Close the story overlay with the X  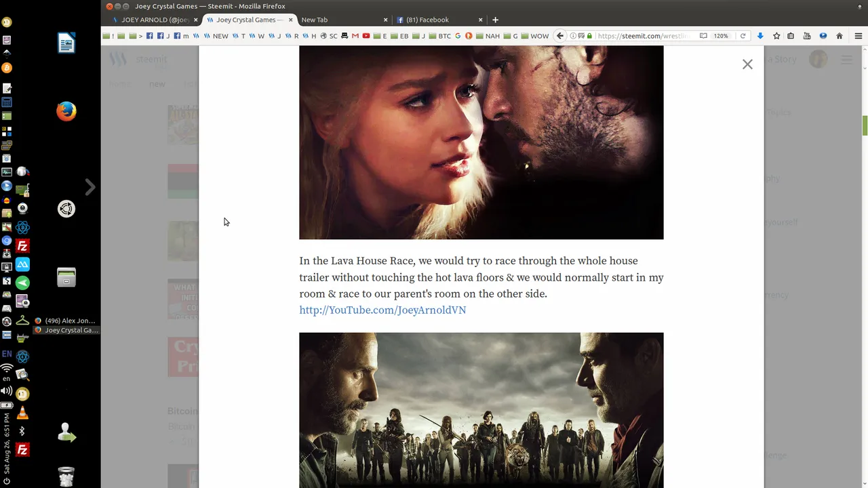click(x=747, y=64)
